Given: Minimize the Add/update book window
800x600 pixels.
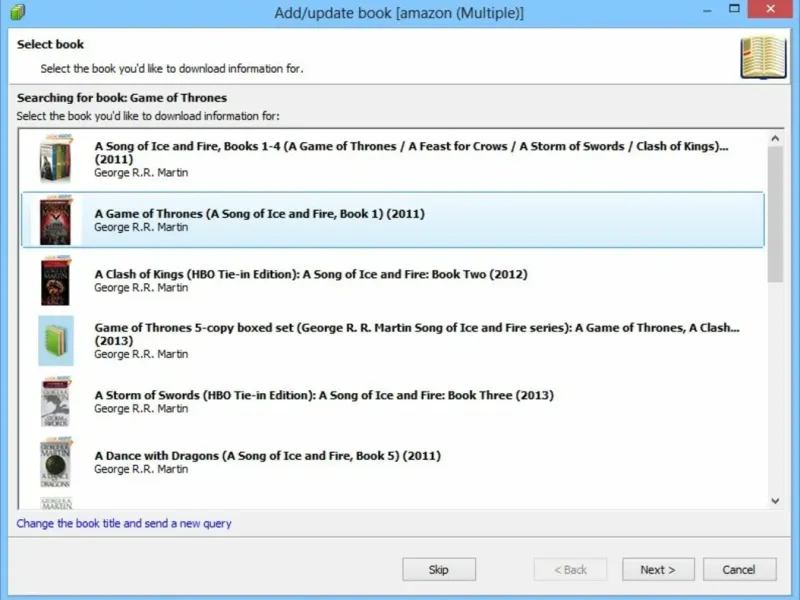Looking at the screenshot, I should [x=707, y=10].
